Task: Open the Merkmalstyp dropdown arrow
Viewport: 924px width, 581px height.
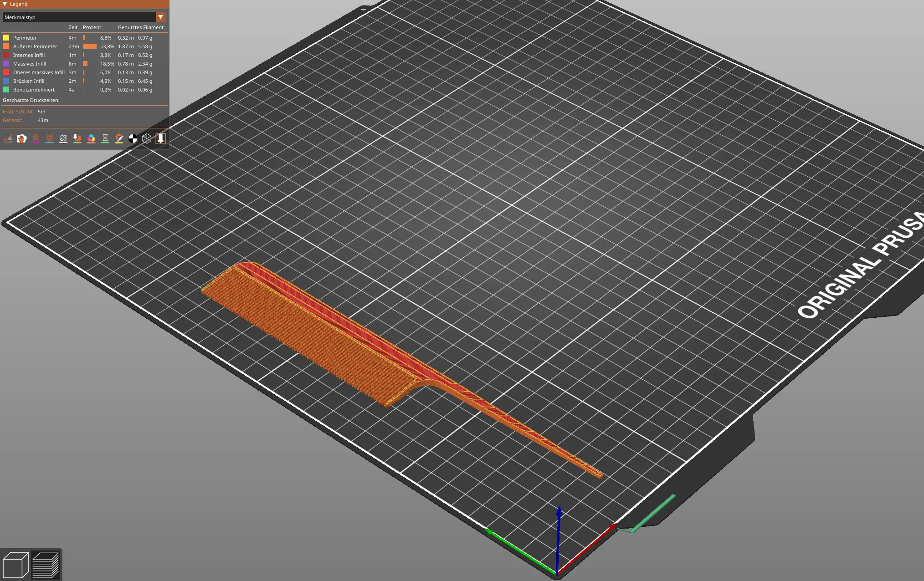Action: 160,17
